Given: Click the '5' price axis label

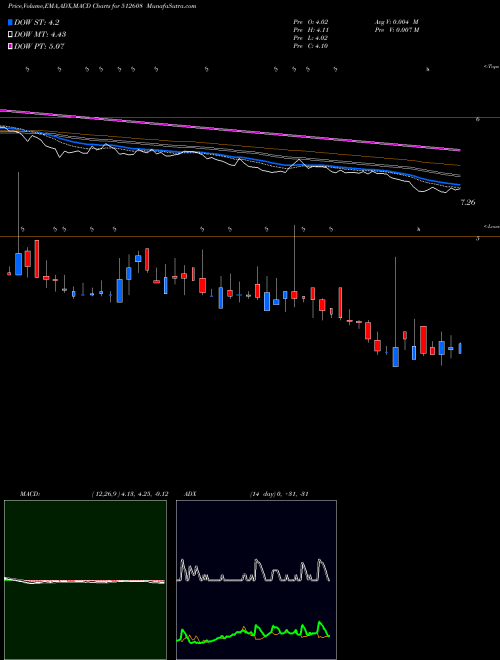Looking at the screenshot, I should [x=478, y=239].
